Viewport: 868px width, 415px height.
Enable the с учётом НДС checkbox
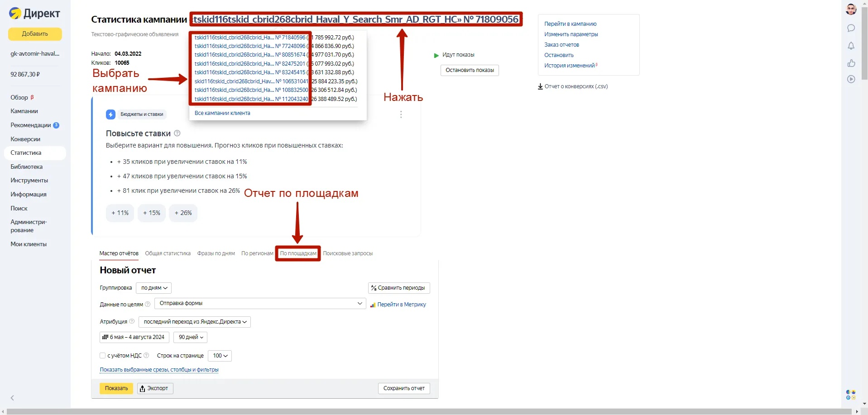click(x=103, y=356)
